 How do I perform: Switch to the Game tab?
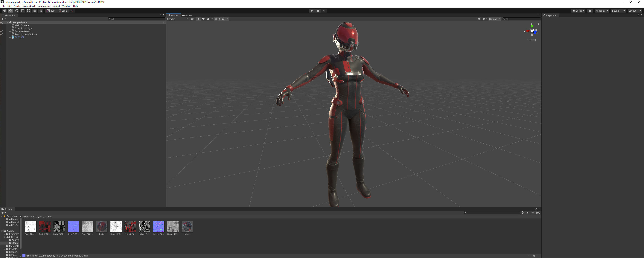tap(187, 16)
